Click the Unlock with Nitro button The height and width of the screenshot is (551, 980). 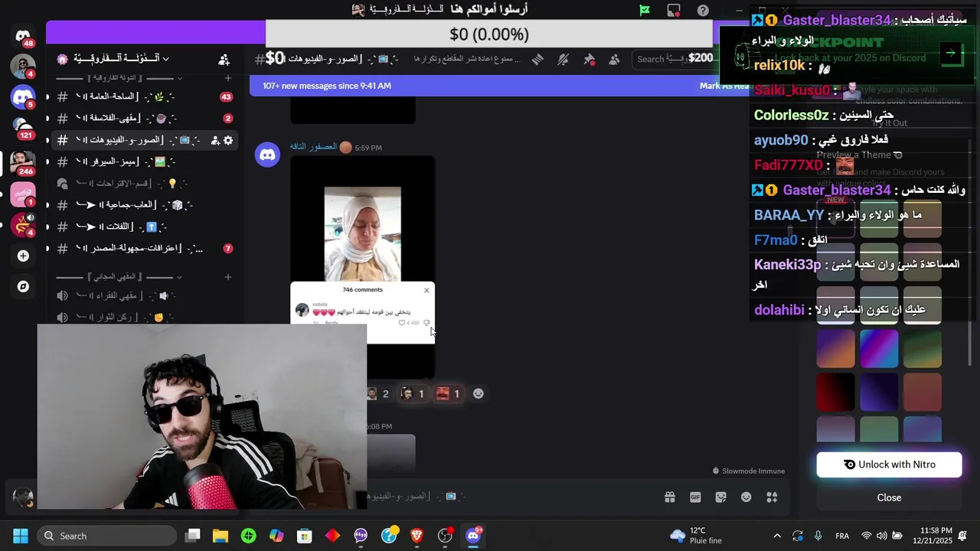point(889,465)
